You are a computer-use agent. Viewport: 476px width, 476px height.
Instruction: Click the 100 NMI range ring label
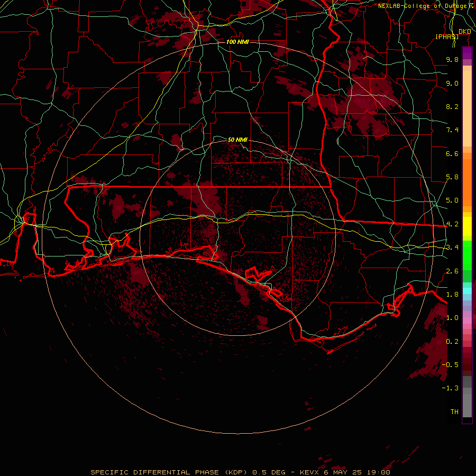coord(237,42)
